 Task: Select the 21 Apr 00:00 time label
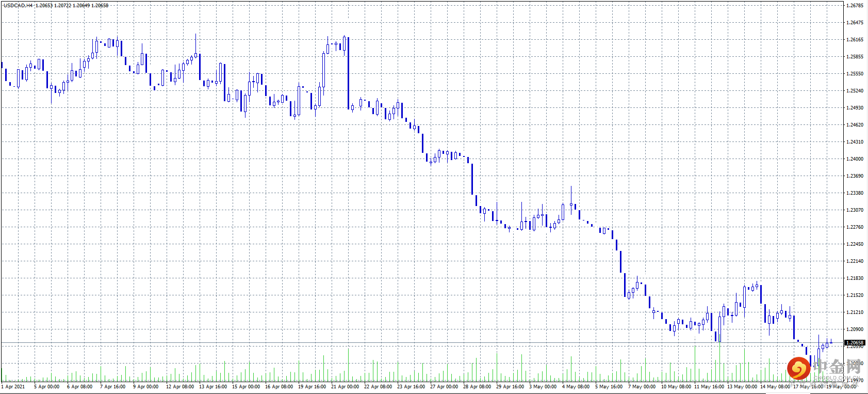pos(345,387)
